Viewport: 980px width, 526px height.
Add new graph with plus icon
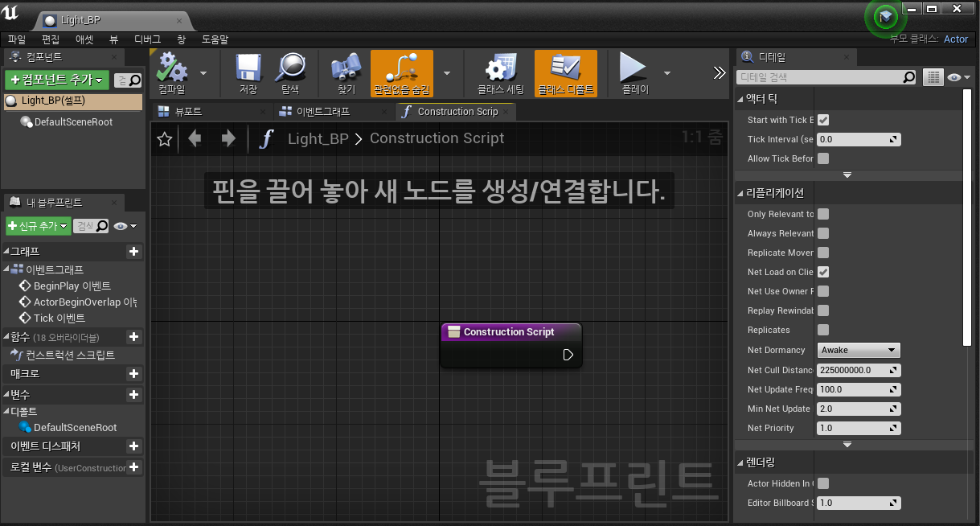[134, 252]
